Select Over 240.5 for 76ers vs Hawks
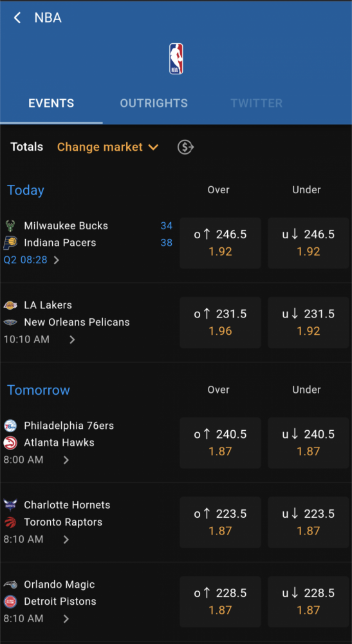The image size is (352, 644). pyautogui.click(x=220, y=443)
